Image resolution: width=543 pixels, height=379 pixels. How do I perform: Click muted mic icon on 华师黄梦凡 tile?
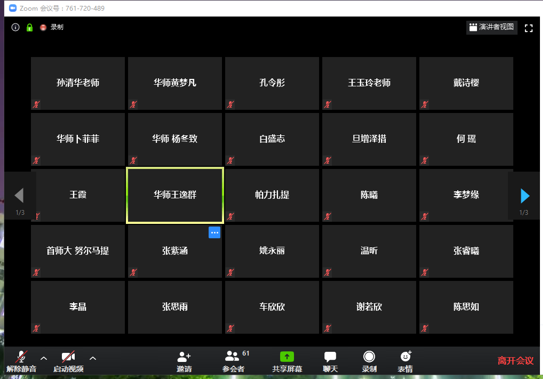click(133, 104)
